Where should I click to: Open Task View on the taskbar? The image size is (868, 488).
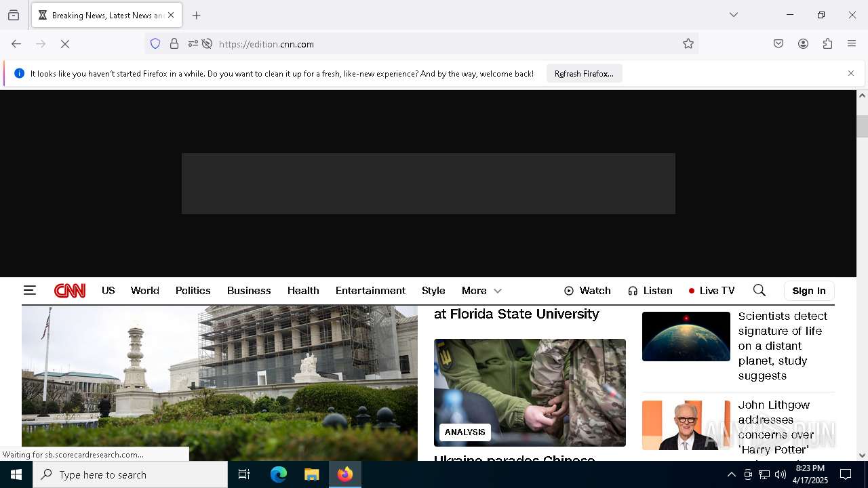click(244, 474)
